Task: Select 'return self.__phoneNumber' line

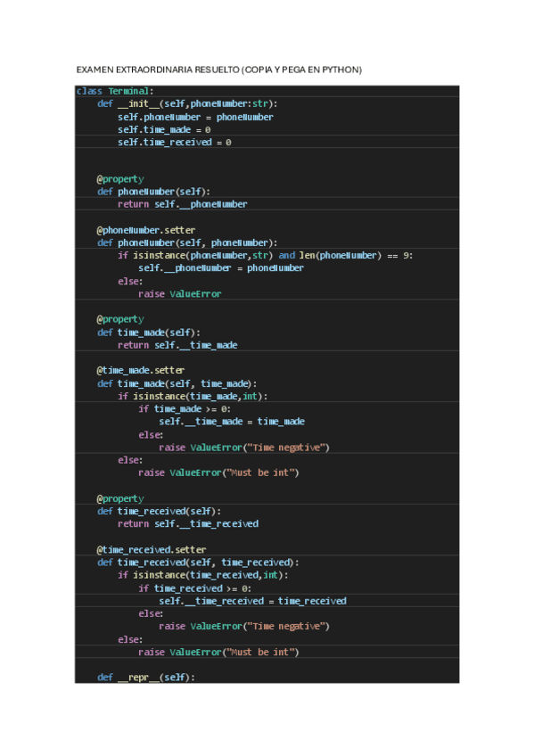Action: point(182,204)
